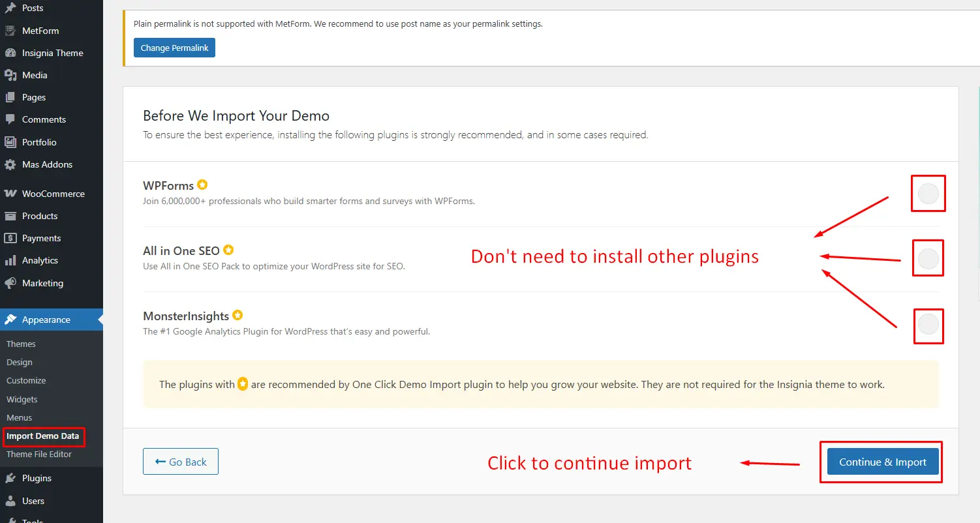The height and width of the screenshot is (523, 980).
Task: Click the heading "Before We Import Your Demo"
Action: 236,116
